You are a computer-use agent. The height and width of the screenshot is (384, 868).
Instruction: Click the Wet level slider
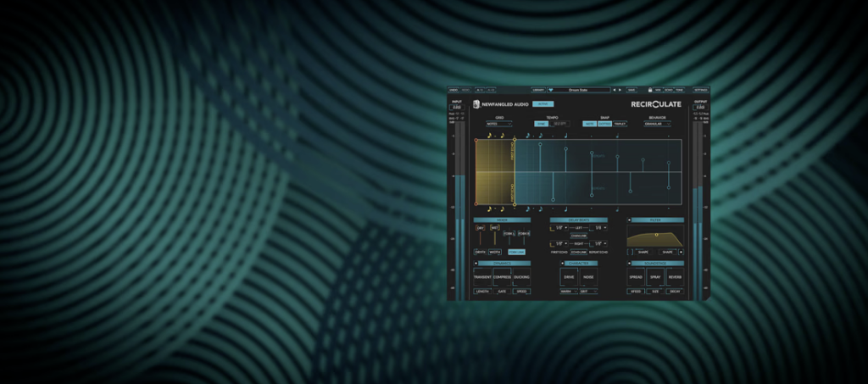pyautogui.click(x=494, y=237)
